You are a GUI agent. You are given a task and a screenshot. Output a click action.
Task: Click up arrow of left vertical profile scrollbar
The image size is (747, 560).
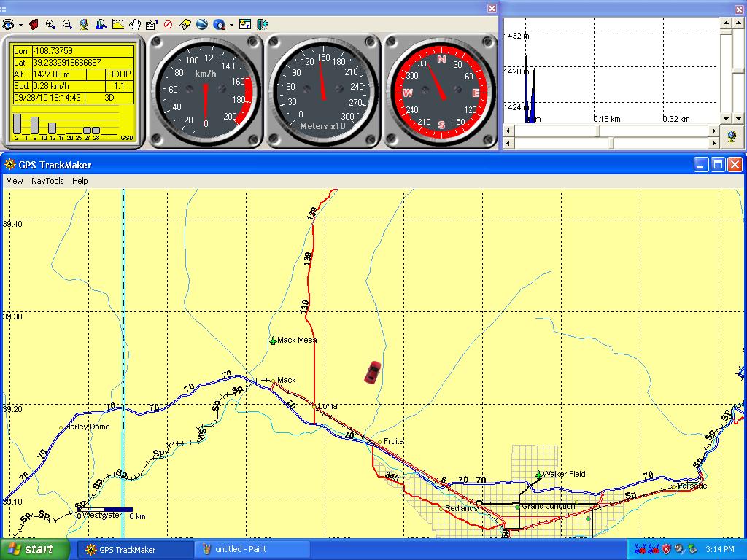(x=726, y=23)
